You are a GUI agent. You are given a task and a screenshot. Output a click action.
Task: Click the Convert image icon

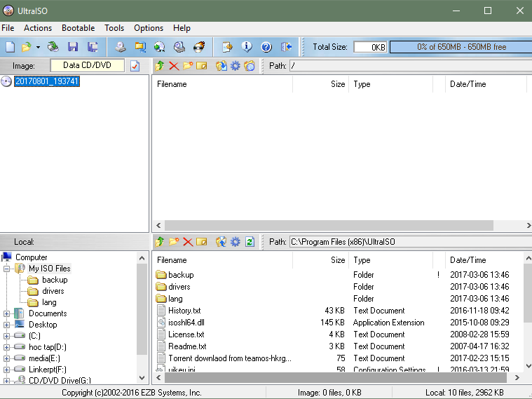click(160, 47)
